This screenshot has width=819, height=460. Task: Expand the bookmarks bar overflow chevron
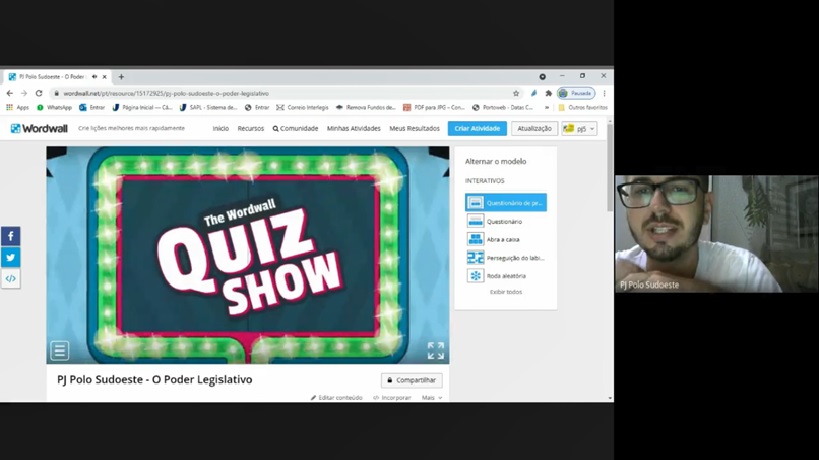pyautogui.click(x=547, y=107)
